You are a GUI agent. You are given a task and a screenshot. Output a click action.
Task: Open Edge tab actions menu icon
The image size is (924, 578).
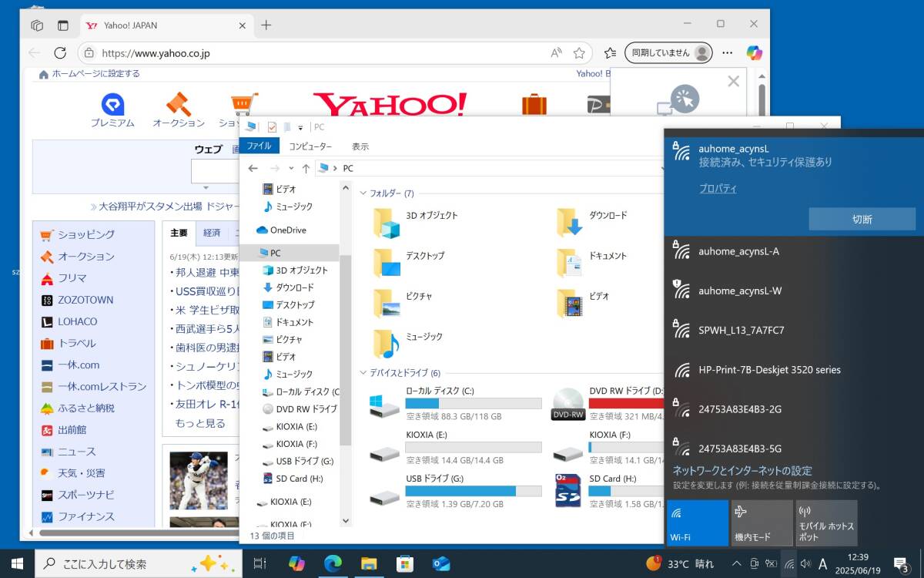pyautogui.click(x=62, y=25)
